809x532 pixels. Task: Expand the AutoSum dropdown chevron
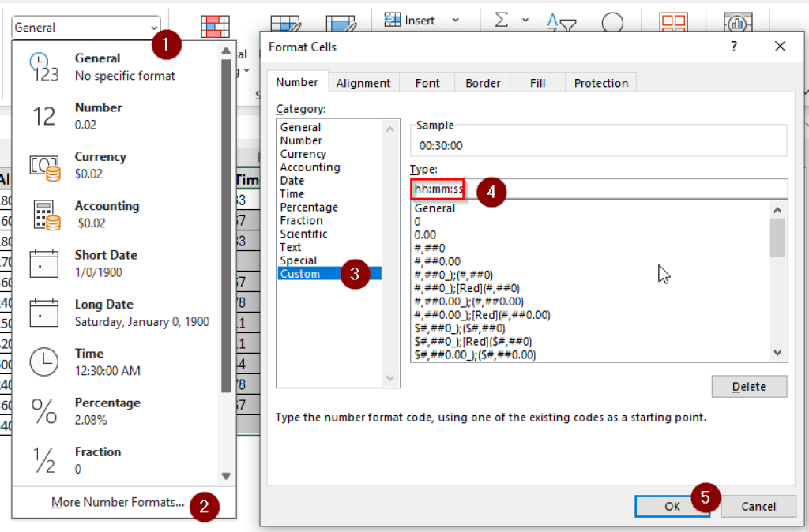tap(524, 20)
